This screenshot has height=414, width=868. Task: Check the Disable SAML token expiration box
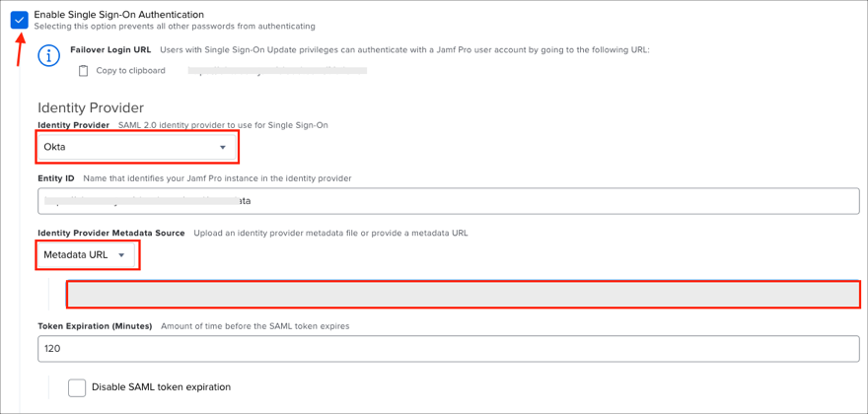pyautogui.click(x=77, y=387)
